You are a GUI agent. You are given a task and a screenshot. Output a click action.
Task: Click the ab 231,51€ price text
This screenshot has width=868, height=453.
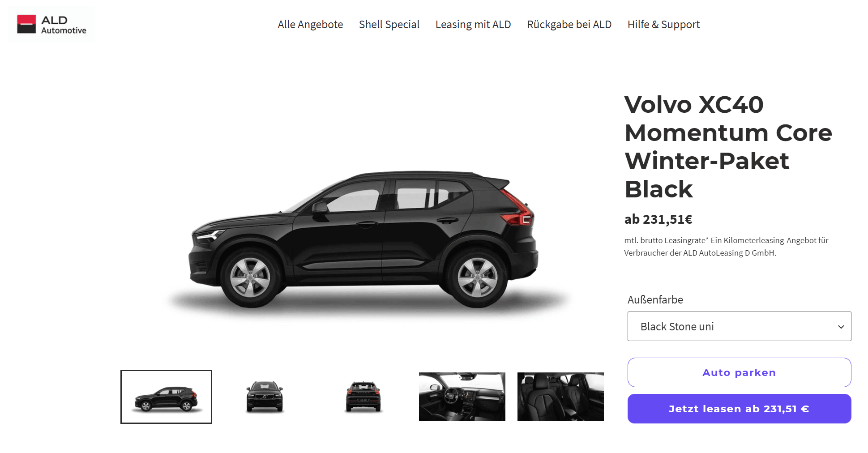pos(658,219)
